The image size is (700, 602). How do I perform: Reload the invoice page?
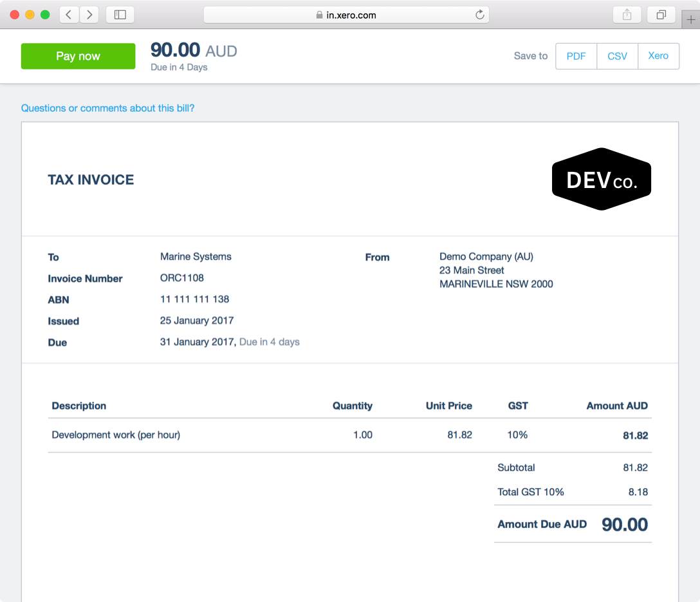click(x=479, y=14)
